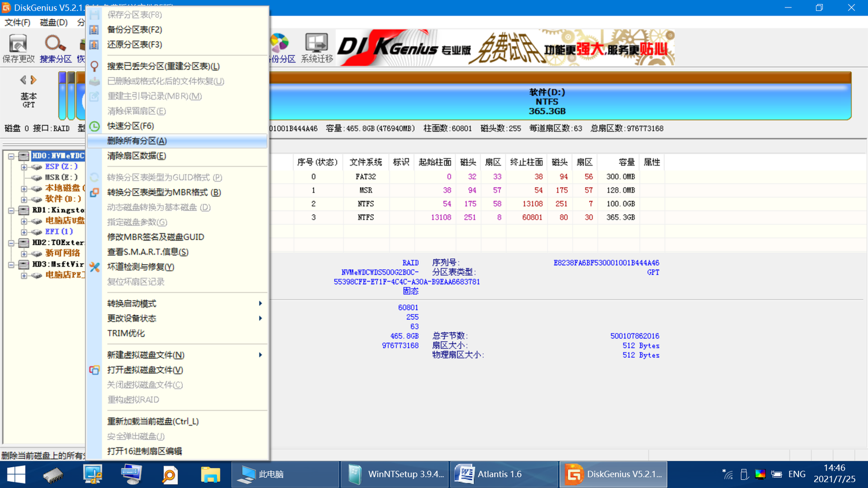Select EFI (1) tree item
The height and width of the screenshot is (488, 868).
[x=59, y=232]
